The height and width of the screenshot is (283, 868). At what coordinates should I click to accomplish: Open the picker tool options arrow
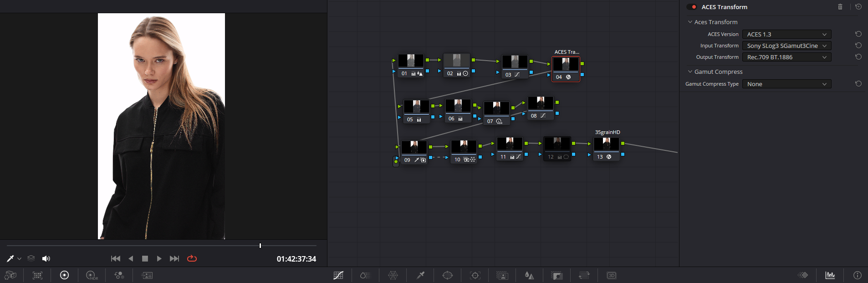19,259
